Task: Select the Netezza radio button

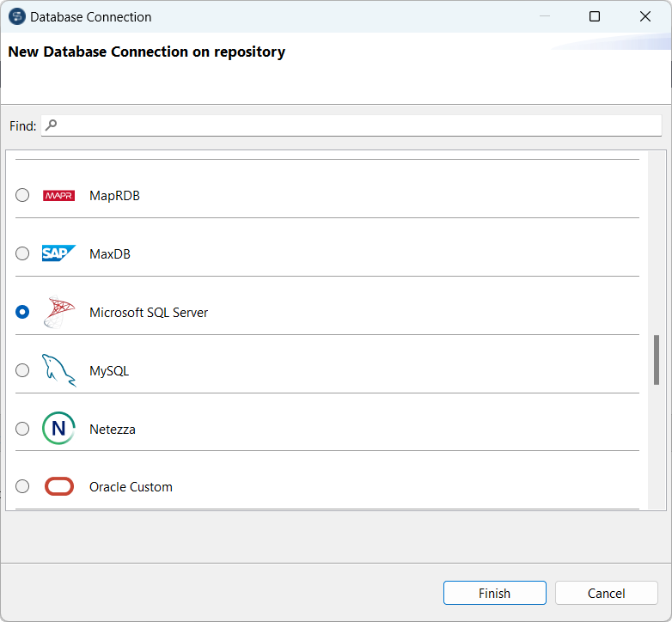Action: (x=22, y=429)
